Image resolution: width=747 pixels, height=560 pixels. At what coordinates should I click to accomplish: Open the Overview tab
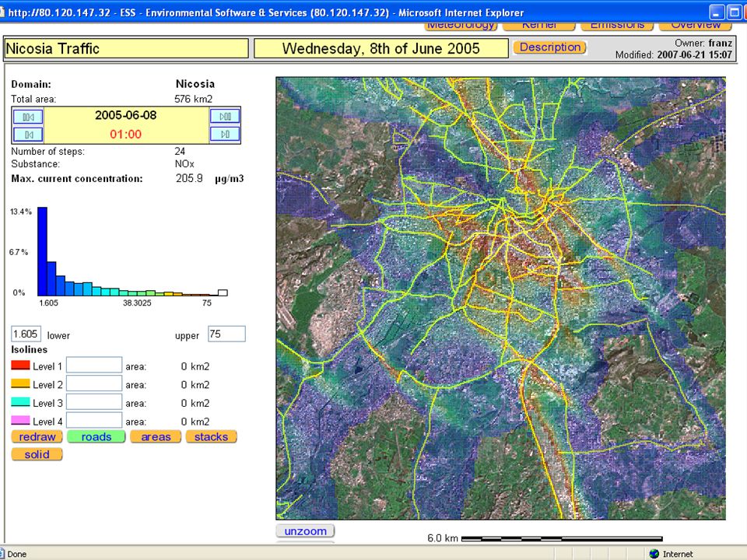click(696, 26)
